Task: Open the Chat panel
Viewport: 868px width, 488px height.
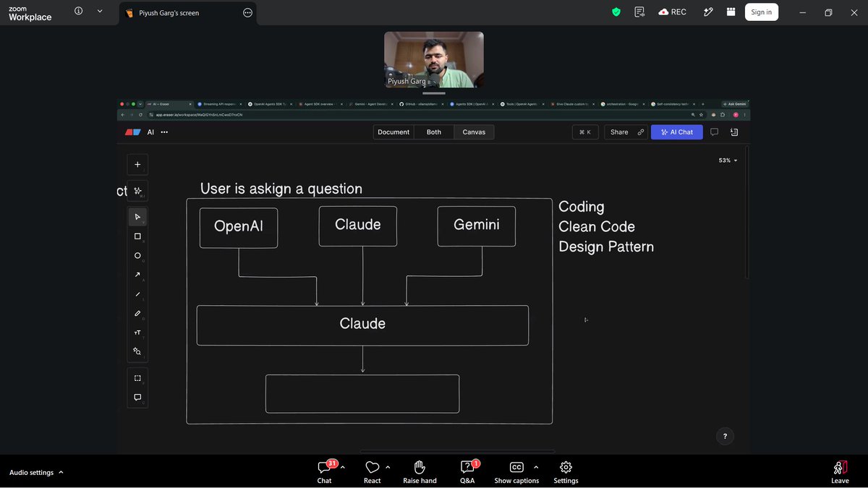Action: [x=325, y=472]
